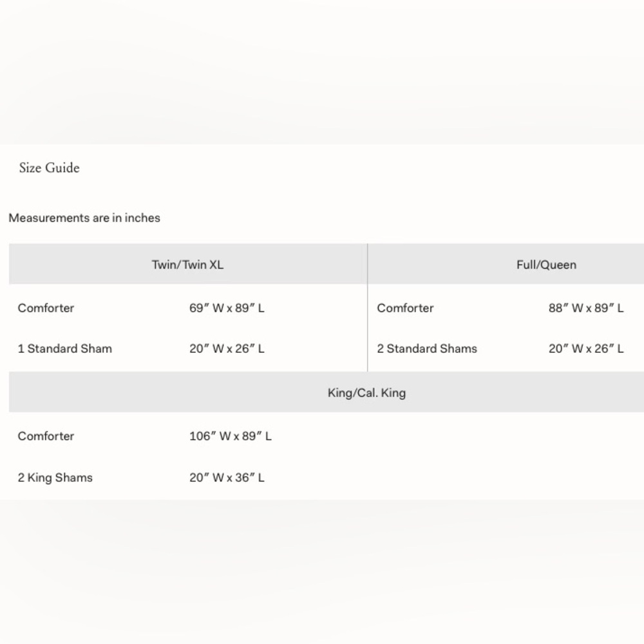Click the 88" W x 89" L dimension
The width and height of the screenshot is (644, 644).
586,308
